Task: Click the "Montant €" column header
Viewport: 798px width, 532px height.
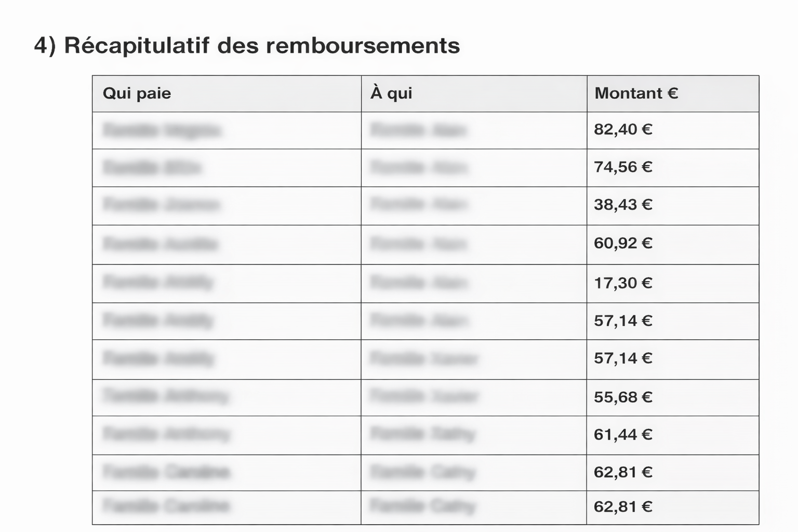Action: (636, 94)
